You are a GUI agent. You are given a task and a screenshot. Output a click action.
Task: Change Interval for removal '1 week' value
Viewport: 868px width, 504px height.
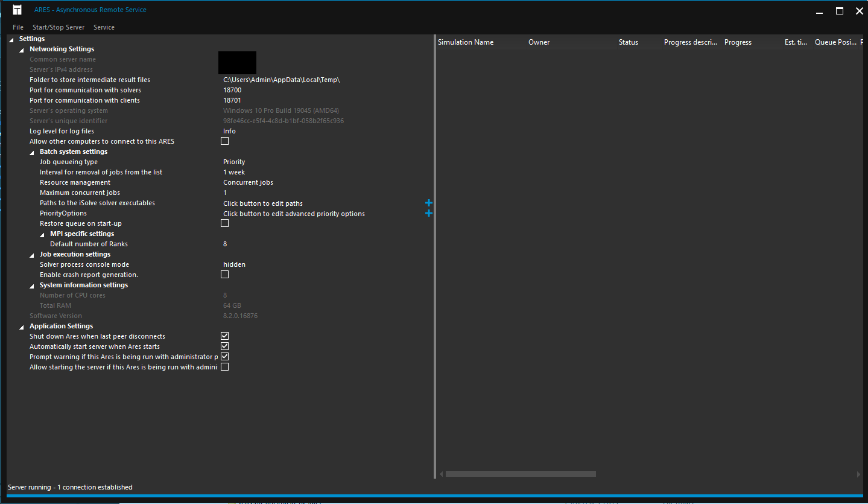tap(234, 172)
